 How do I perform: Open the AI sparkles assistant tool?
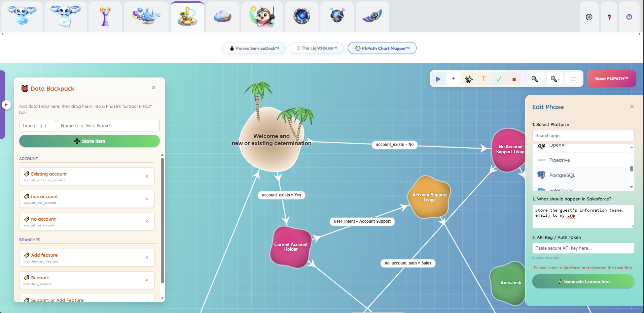pyautogui.click(x=469, y=79)
